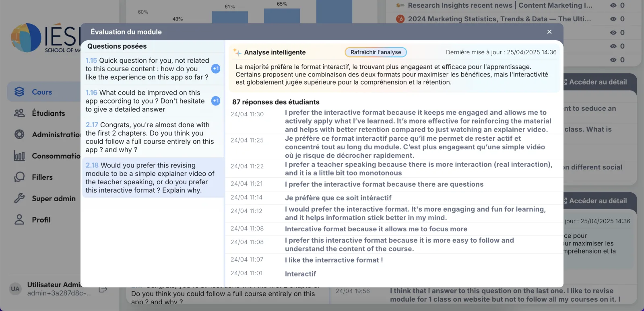Click Rafraîchir l'analyse button
644x311 pixels.
(x=376, y=52)
